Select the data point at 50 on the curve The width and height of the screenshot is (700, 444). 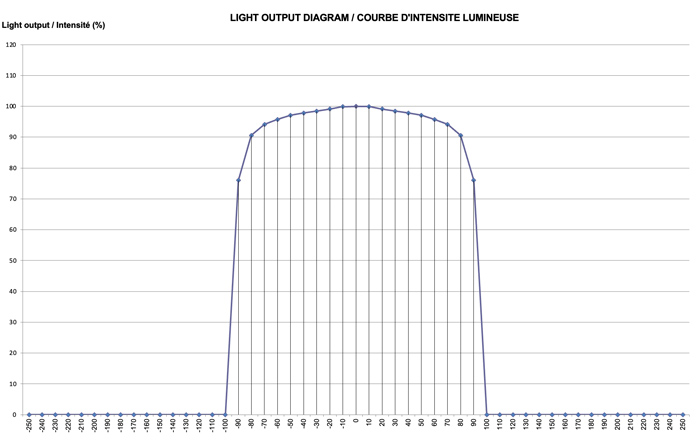[421, 115]
